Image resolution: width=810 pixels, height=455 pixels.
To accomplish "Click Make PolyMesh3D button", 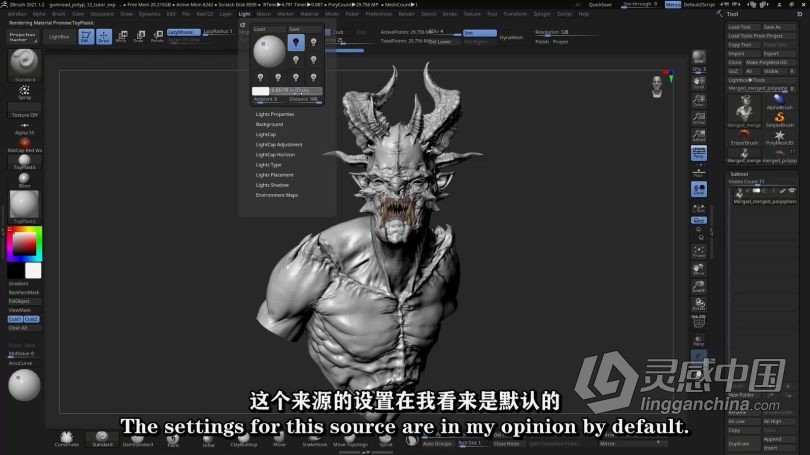I will pos(770,62).
